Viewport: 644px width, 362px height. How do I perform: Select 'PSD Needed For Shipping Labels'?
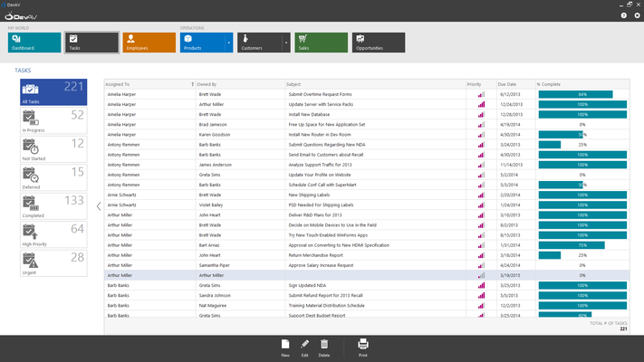coord(367,205)
